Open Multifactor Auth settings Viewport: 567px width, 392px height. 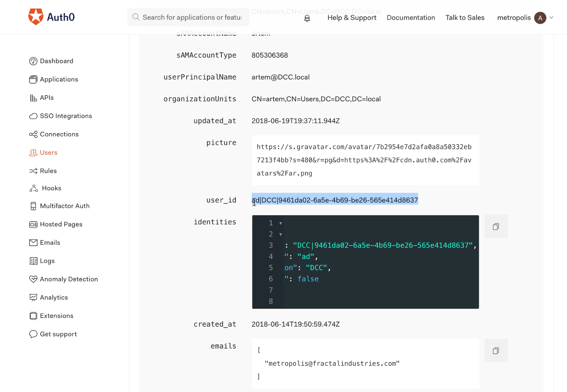65,206
